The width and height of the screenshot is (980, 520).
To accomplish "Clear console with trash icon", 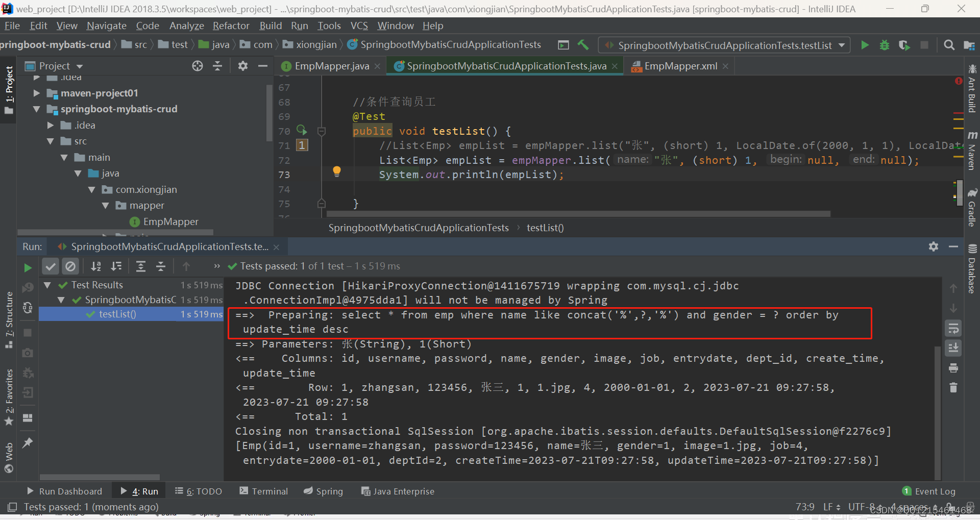I will [x=953, y=387].
